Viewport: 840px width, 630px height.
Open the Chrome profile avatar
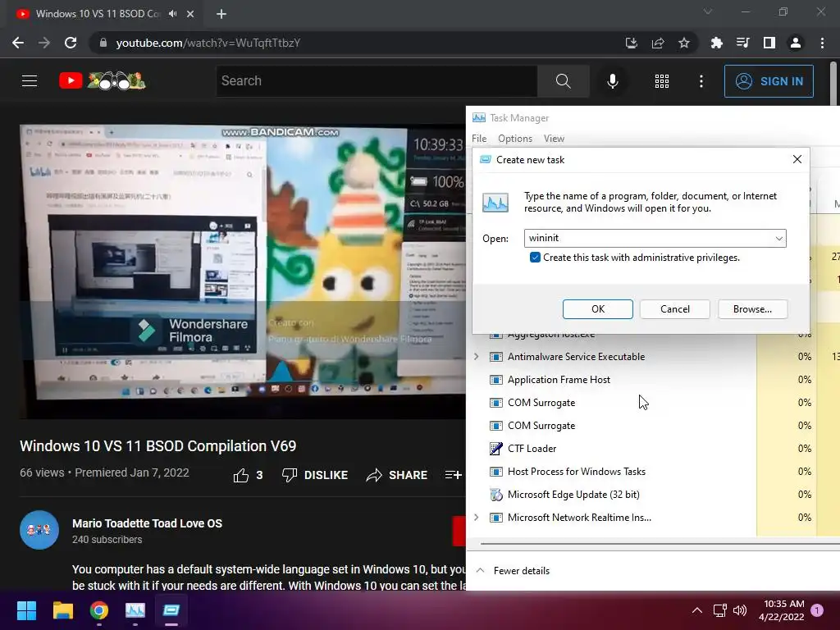796,43
